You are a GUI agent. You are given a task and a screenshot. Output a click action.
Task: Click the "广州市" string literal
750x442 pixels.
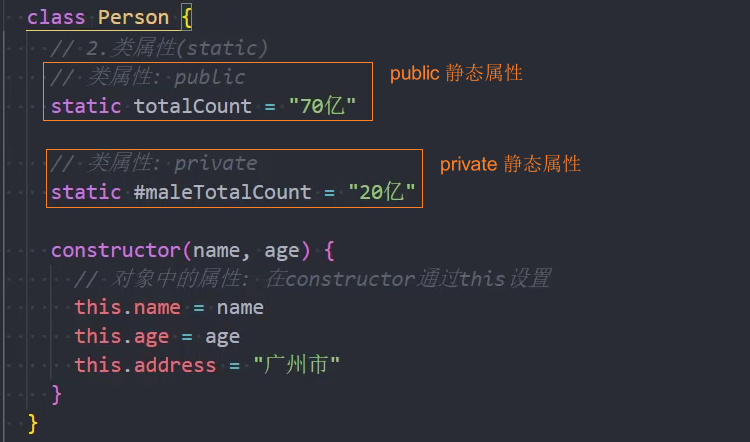click(297, 365)
